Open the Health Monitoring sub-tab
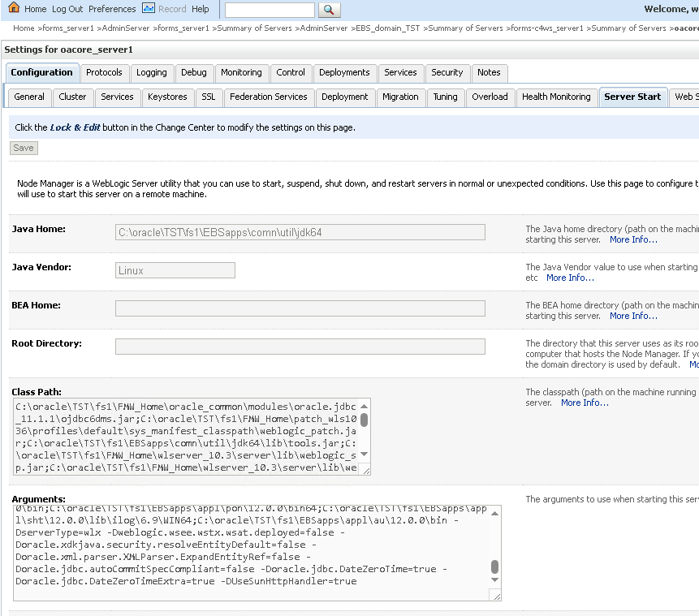 point(556,97)
